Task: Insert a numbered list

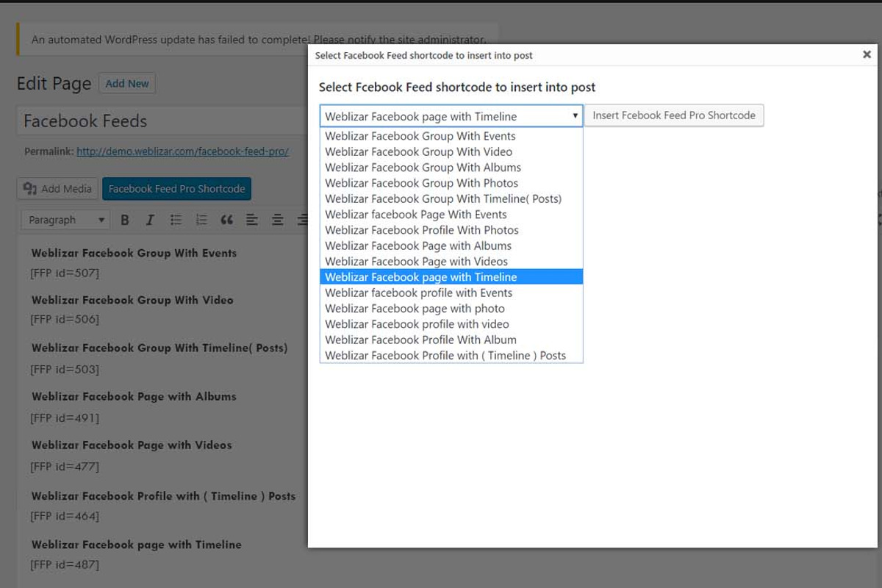Action: tap(201, 220)
